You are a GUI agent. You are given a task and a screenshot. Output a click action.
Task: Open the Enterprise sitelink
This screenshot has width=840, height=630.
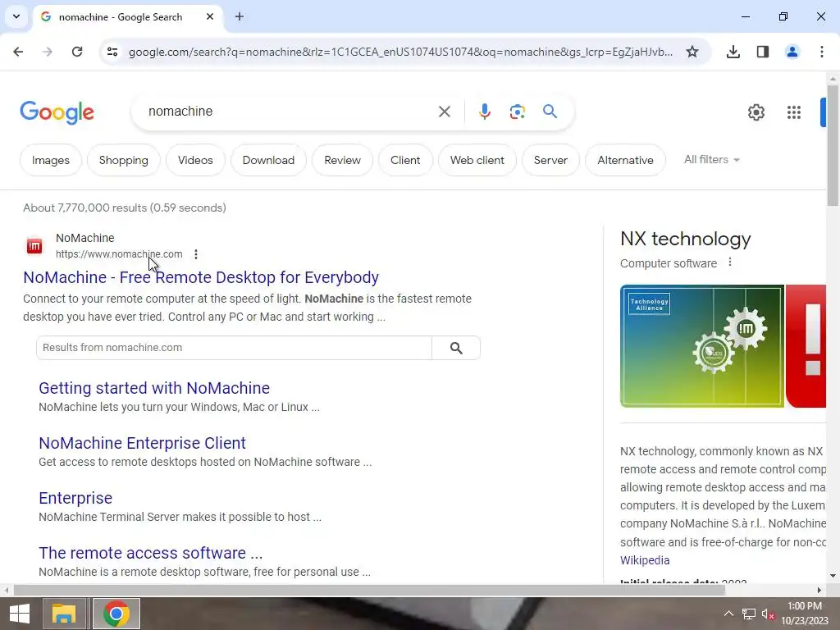(x=75, y=498)
